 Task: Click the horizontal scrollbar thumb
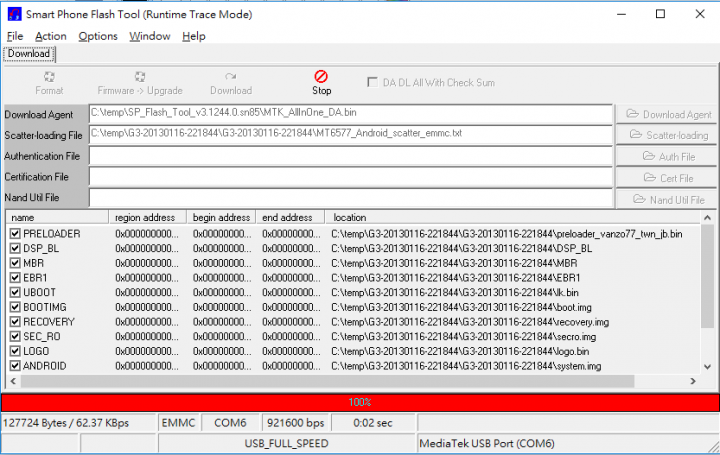[327, 381]
